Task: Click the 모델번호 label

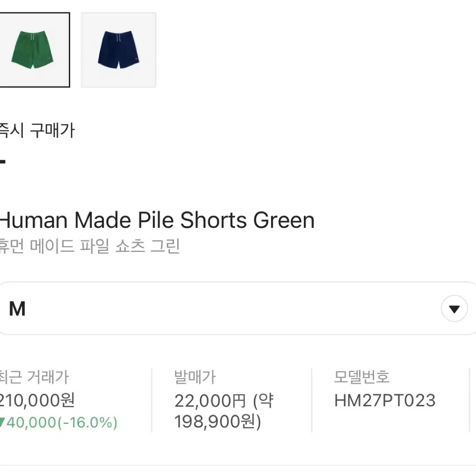Action: 362,377
